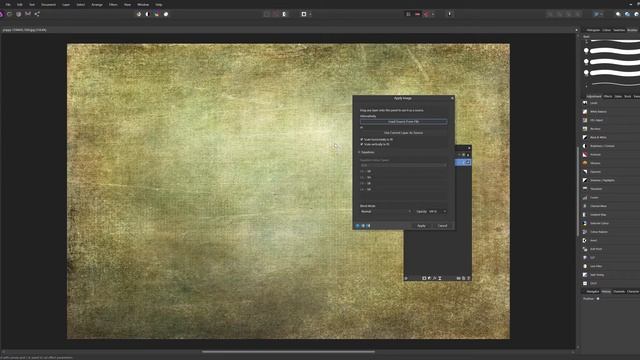640x360 pixels.
Task: Click the Cancel button in Apply Image
Action: (x=442, y=226)
